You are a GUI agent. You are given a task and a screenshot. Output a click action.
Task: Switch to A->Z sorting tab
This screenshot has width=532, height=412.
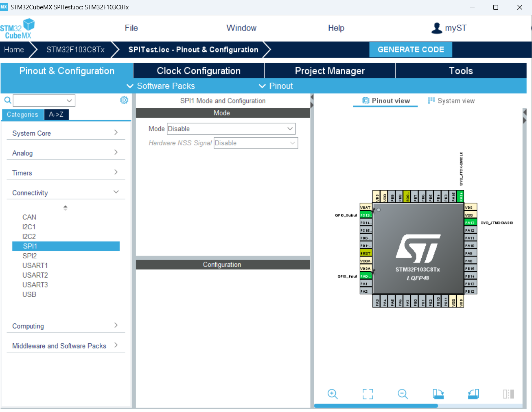(56, 114)
